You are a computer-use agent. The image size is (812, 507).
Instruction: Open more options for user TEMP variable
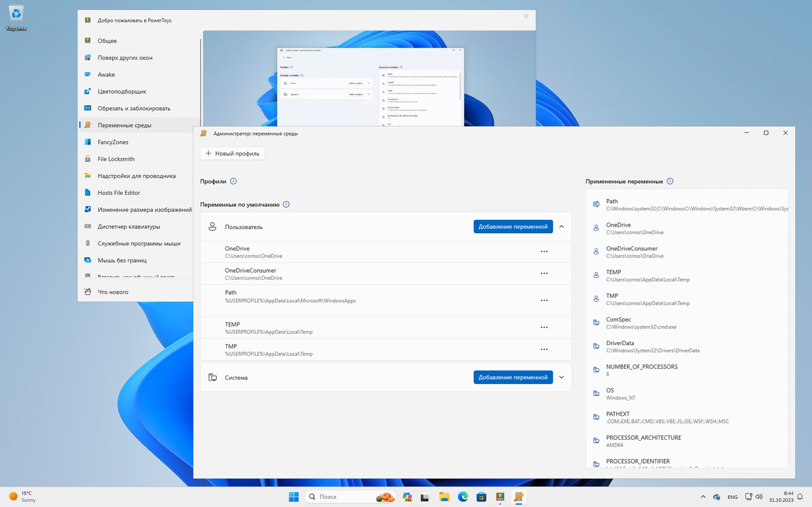click(544, 327)
